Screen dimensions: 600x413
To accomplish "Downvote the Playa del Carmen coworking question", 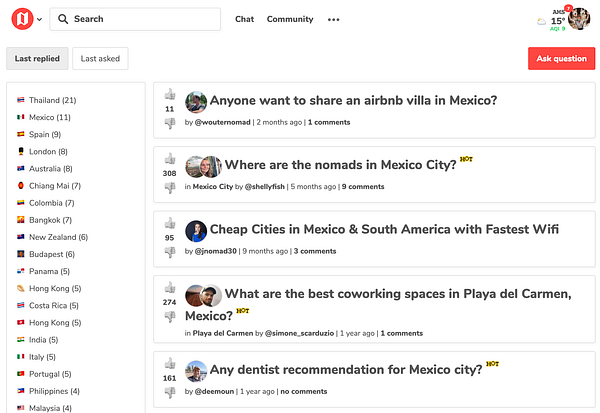I will [x=170, y=316].
